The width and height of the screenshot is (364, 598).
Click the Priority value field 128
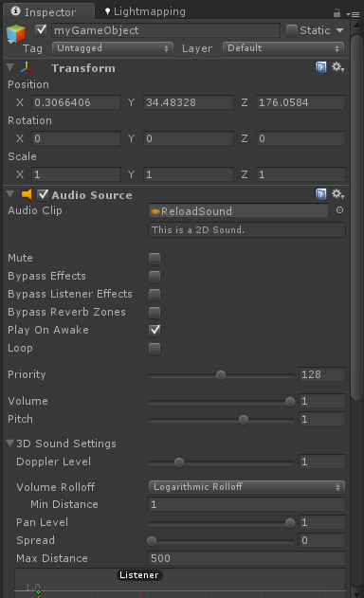pos(322,374)
